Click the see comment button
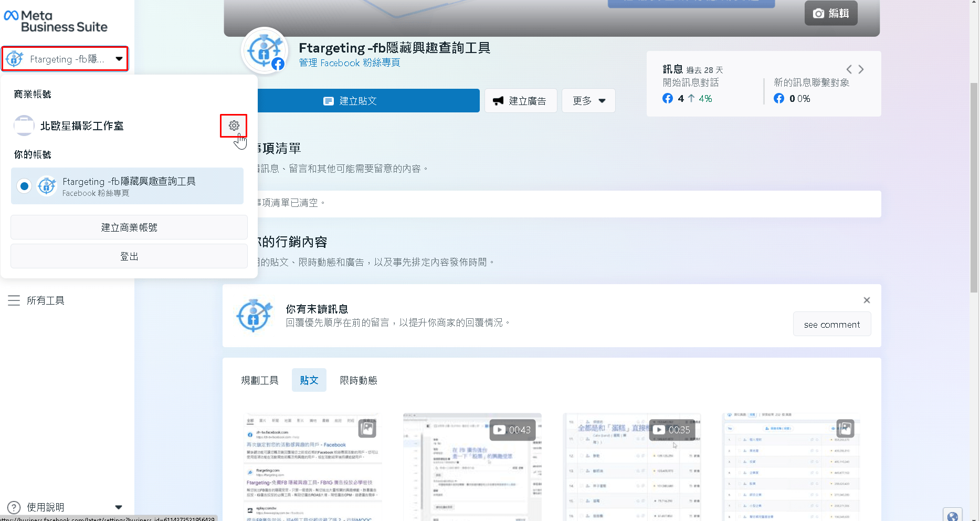 coord(832,324)
